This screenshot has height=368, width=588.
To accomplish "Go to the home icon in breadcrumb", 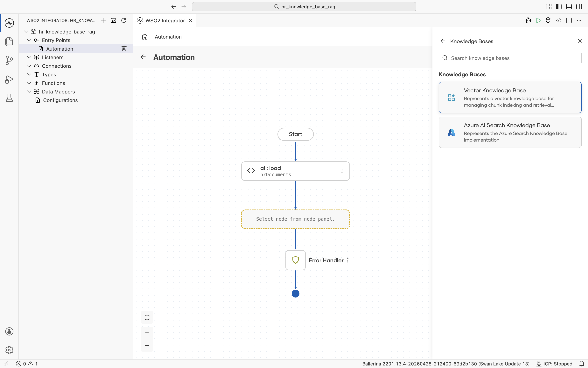I will click(x=145, y=37).
